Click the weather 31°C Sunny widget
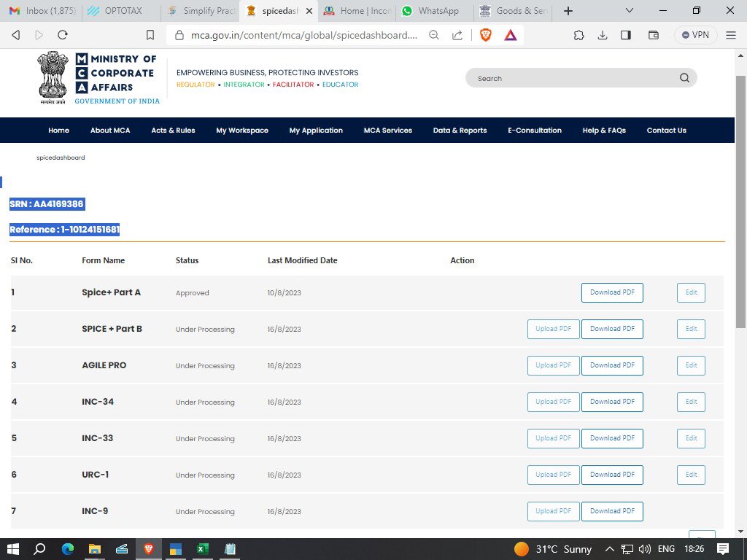The height and width of the screenshot is (560, 747). pyautogui.click(x=553, y=549)
